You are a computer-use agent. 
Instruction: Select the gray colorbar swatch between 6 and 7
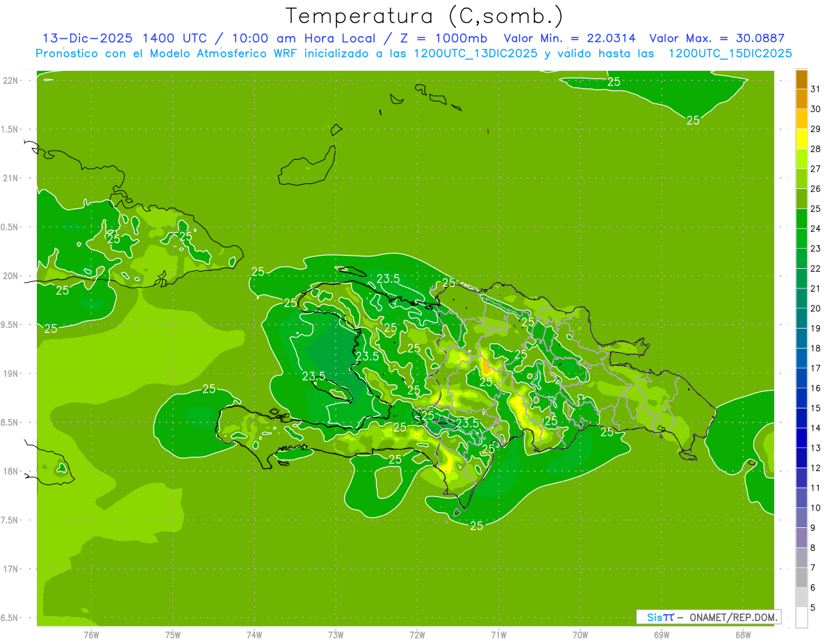coord(801,577)
